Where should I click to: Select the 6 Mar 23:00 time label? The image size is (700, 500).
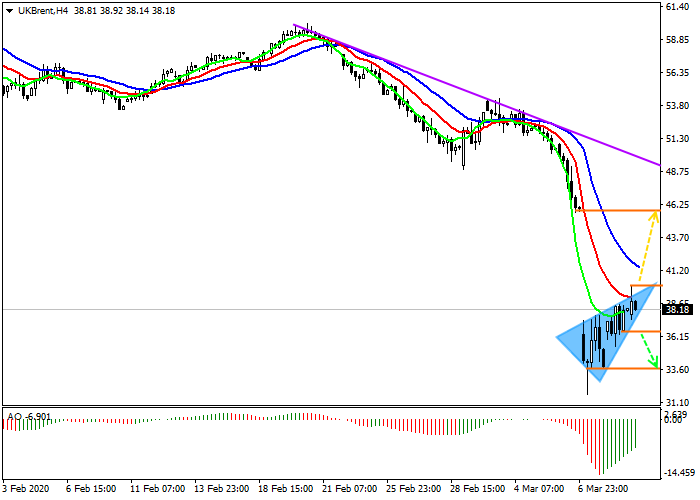604,490
